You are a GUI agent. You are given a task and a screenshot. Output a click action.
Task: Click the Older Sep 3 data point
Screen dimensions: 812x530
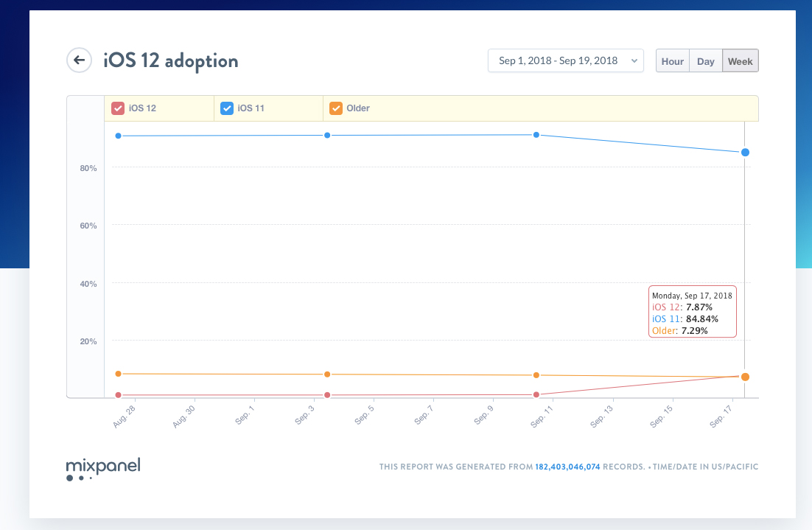tap(327, 374)
